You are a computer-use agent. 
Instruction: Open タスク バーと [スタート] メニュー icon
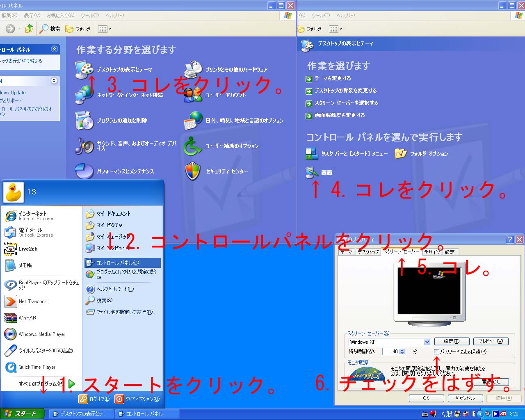(312, 154)
